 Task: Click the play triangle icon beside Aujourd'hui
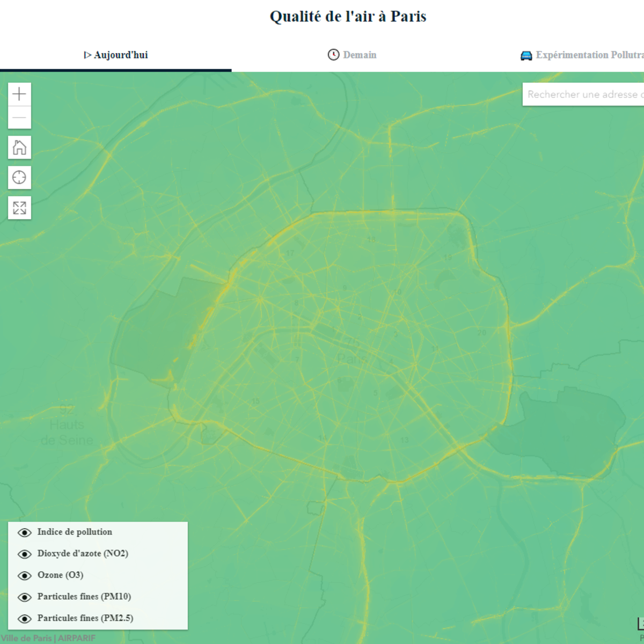tap(87, 54)
